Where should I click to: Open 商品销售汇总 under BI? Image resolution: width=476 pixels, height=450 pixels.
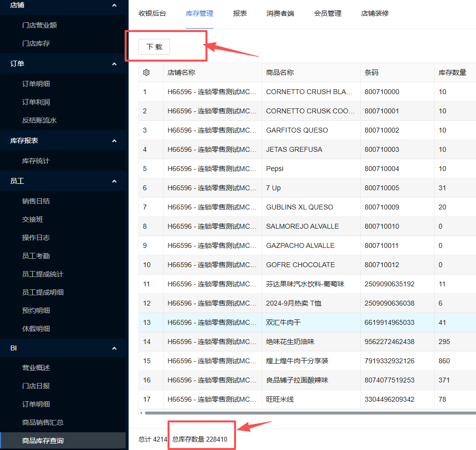[43, 422]
